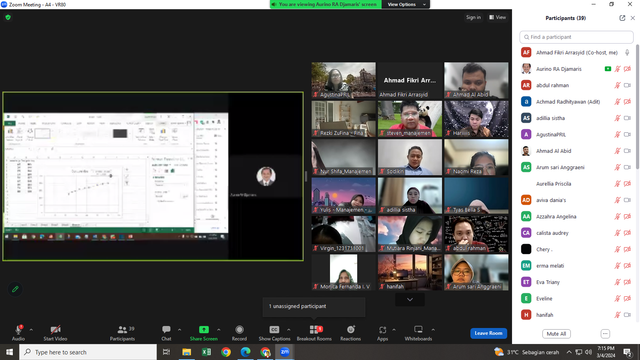Click the Audio microphone icon

click(18, 330)
